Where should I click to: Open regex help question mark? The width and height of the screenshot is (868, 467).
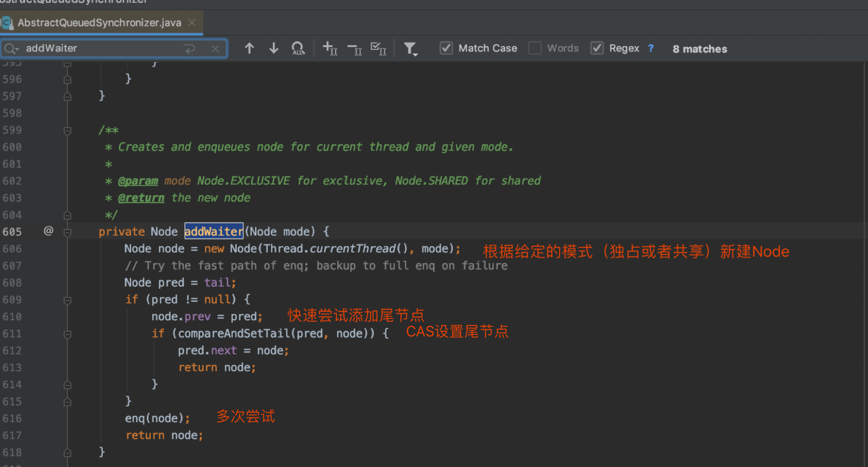(x=651, y=48)
